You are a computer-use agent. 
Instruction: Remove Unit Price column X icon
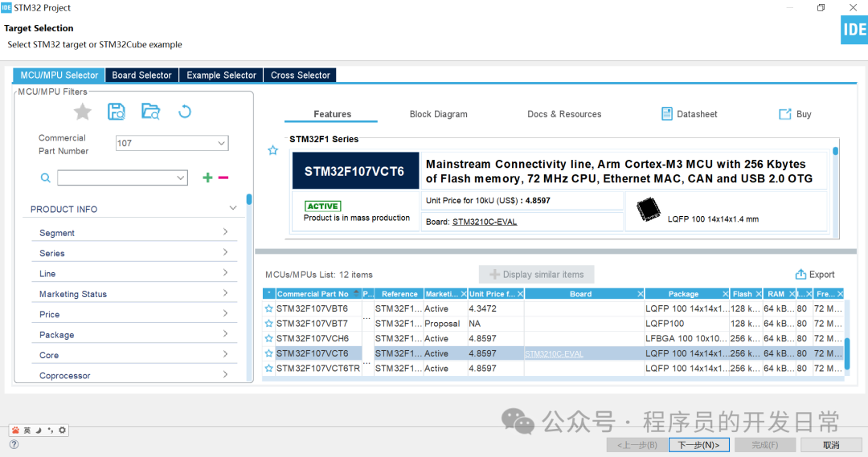coord(520,294)
